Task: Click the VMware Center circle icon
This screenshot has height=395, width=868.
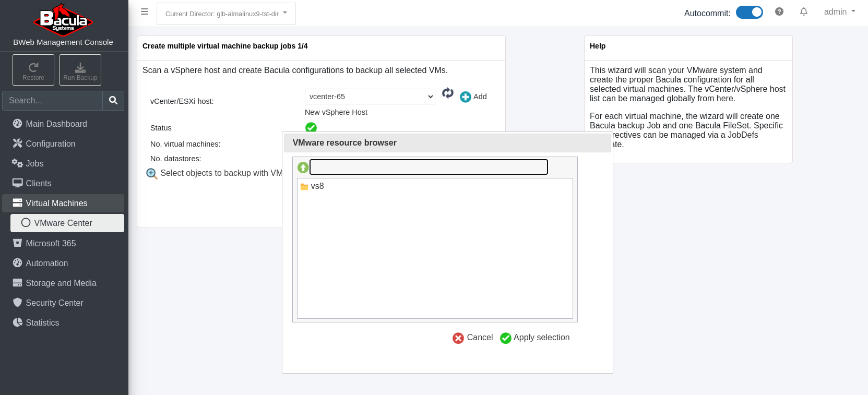Action: (x=26, y=223)
